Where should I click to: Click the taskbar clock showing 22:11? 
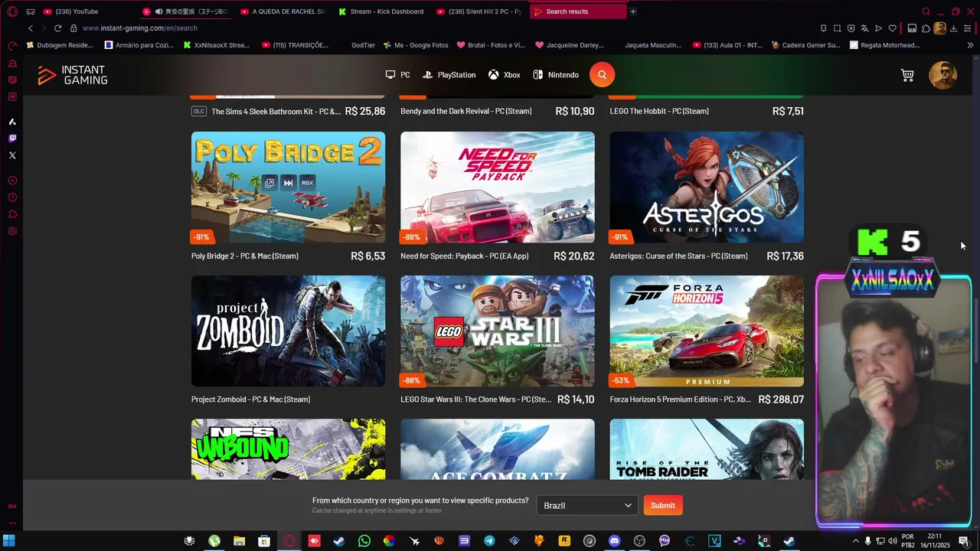934,541
